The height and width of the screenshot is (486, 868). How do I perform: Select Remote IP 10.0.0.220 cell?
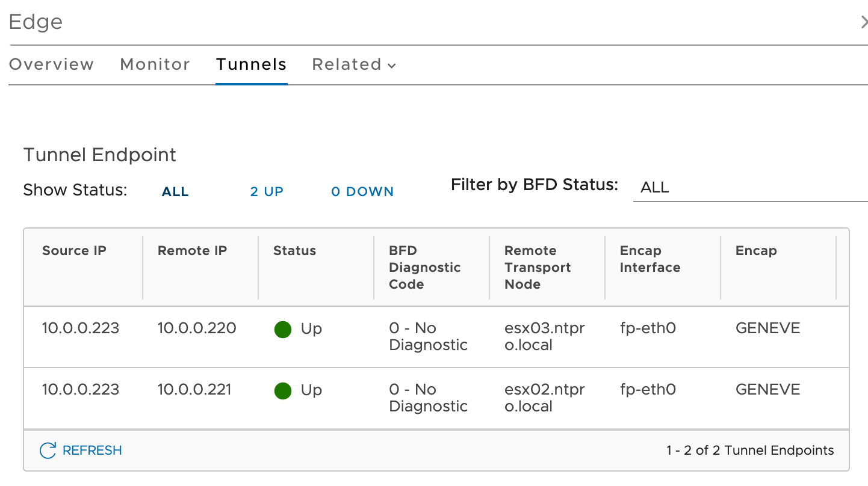point(197,328)
